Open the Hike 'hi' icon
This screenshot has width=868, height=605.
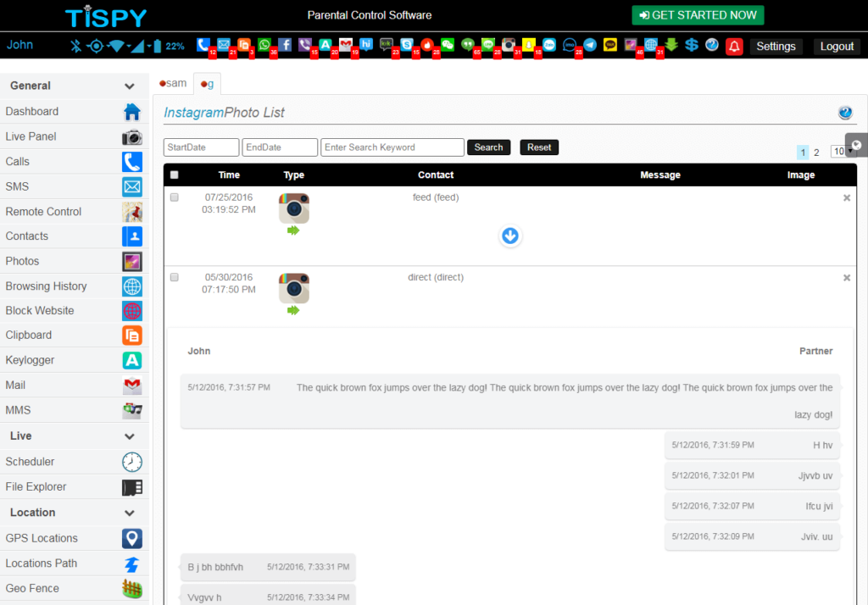[366, 45]
